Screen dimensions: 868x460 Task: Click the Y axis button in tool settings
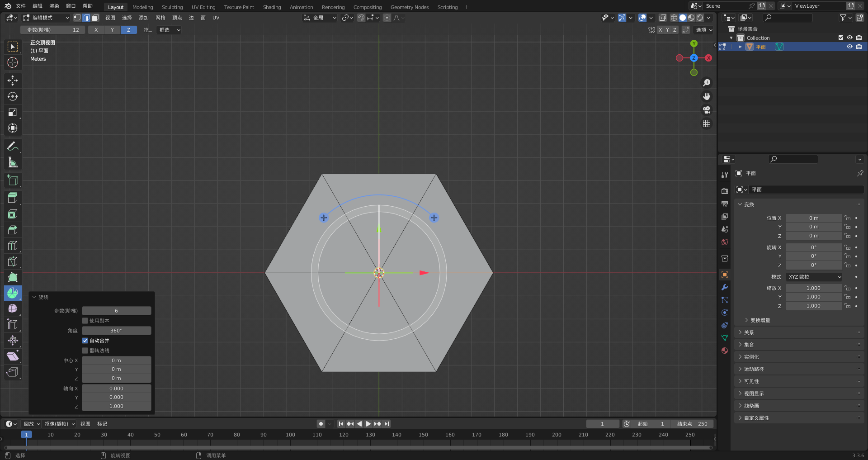tap(112, 30)
